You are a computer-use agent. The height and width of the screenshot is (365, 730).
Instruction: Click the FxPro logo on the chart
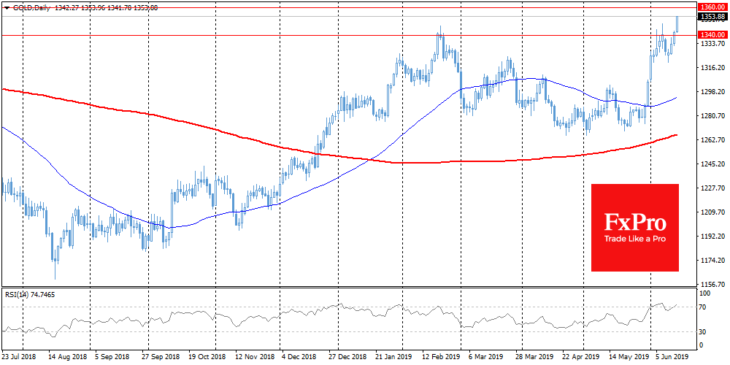[x=635, y=227]
